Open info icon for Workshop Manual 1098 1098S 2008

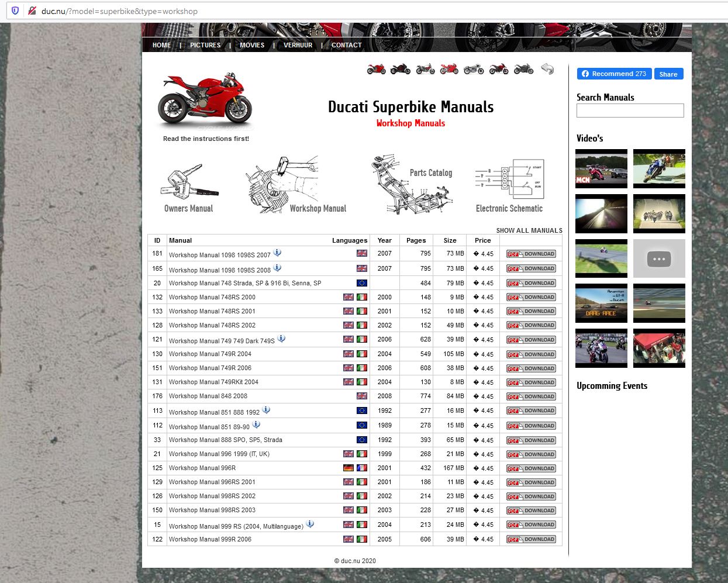tap(277, 268)
